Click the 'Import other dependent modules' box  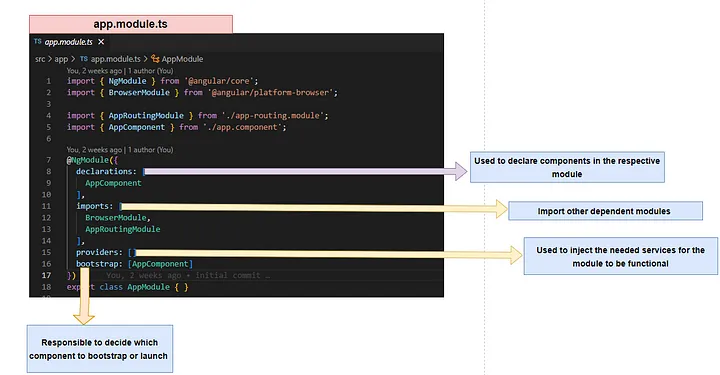coord(605,211)
